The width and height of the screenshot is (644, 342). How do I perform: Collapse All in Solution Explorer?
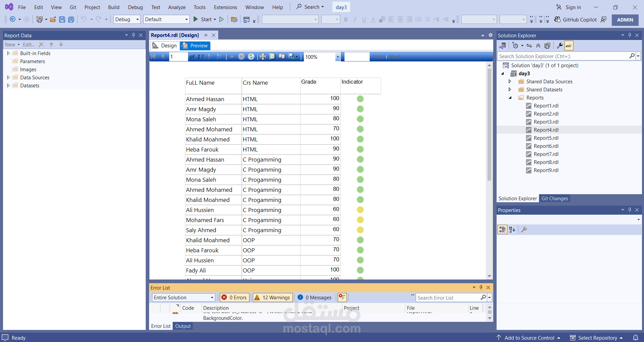pyautogui.click(x=538, y=46)
